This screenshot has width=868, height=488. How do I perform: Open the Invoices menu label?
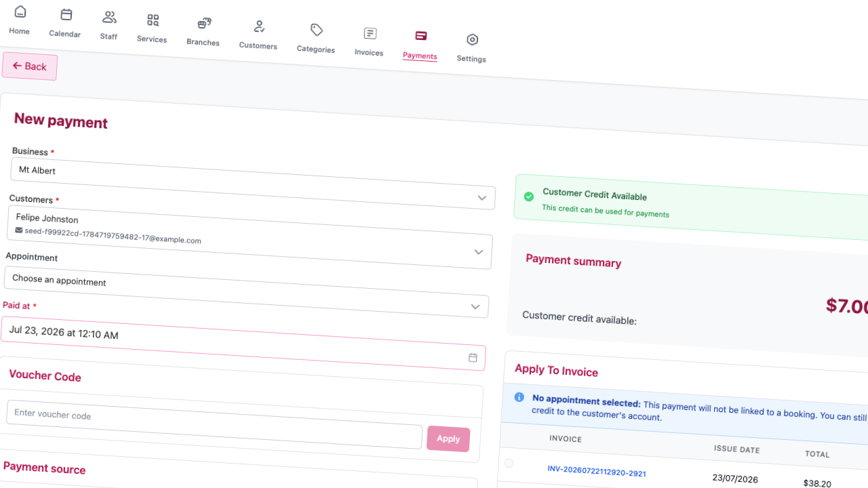(369, 52)
